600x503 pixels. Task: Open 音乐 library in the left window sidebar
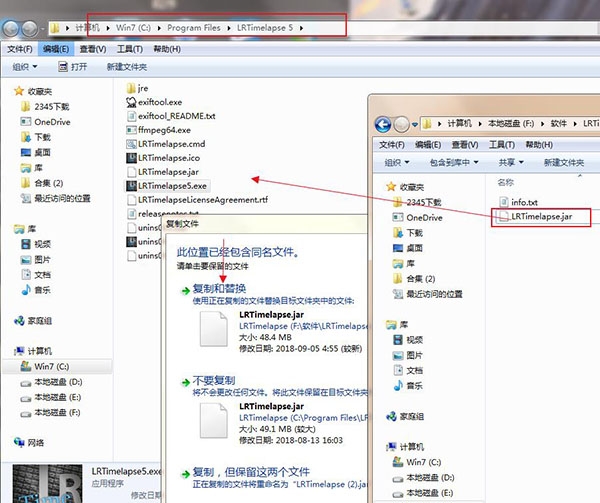tap(35, 290)
